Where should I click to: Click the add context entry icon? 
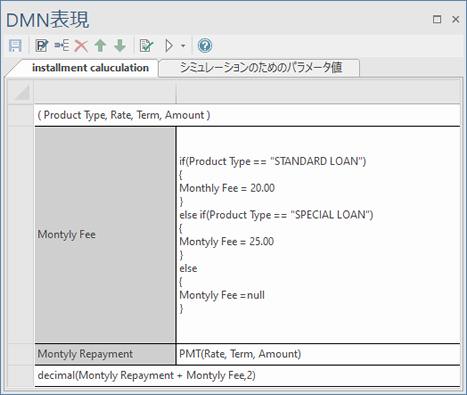(x=62, y=45)
